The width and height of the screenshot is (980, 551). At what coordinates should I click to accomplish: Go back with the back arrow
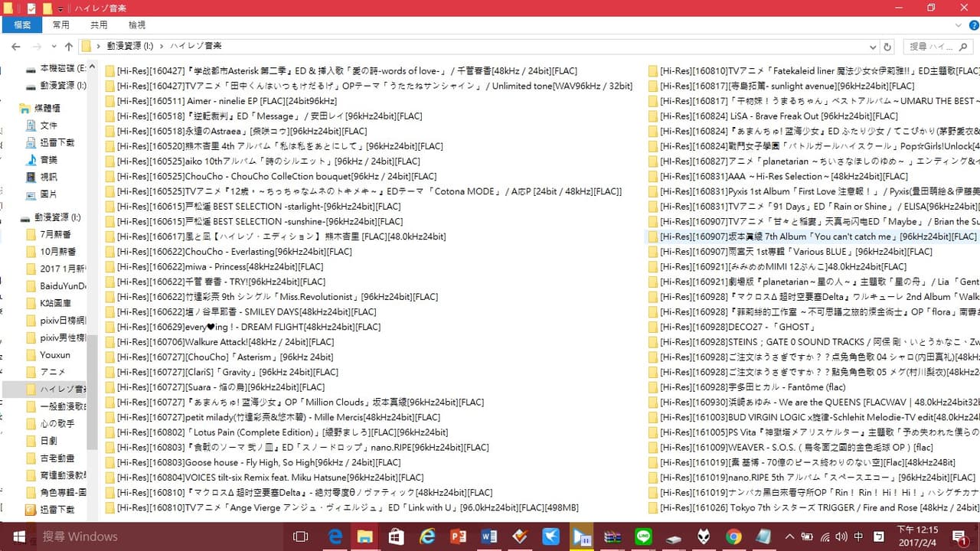[x=16, y=47]
